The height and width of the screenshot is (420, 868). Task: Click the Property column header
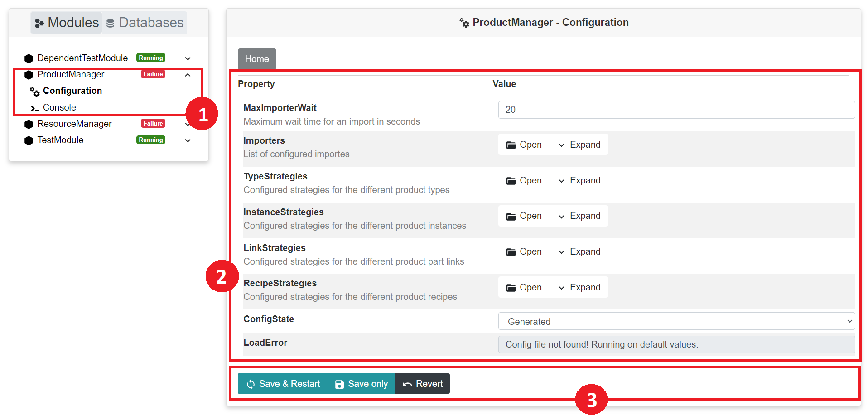256,84
